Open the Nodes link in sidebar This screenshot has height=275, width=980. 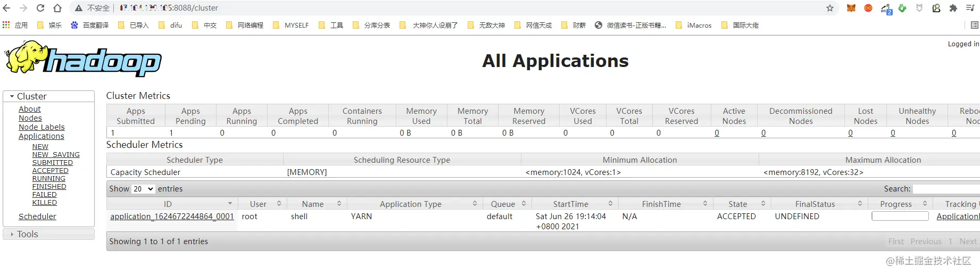(30, 118)
